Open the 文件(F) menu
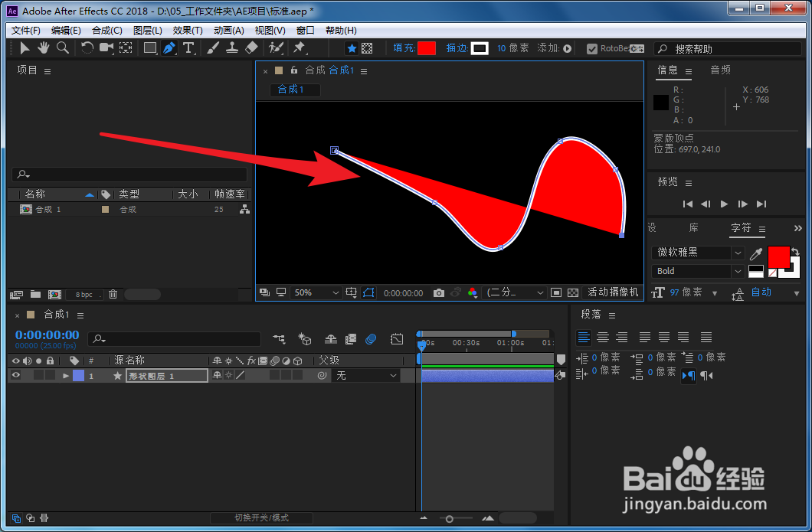This screenshot has height=532, width=812. [25, 31]
